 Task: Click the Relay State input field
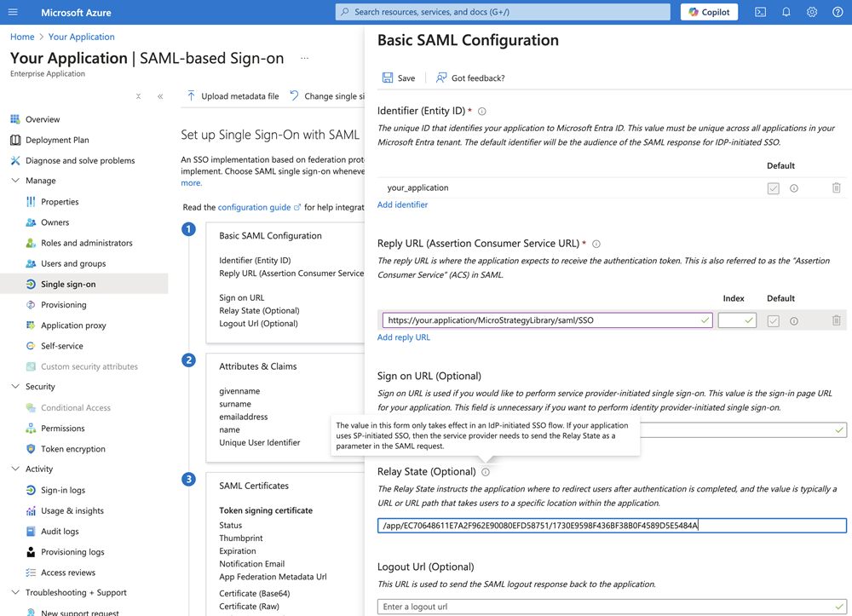point(612,526)
